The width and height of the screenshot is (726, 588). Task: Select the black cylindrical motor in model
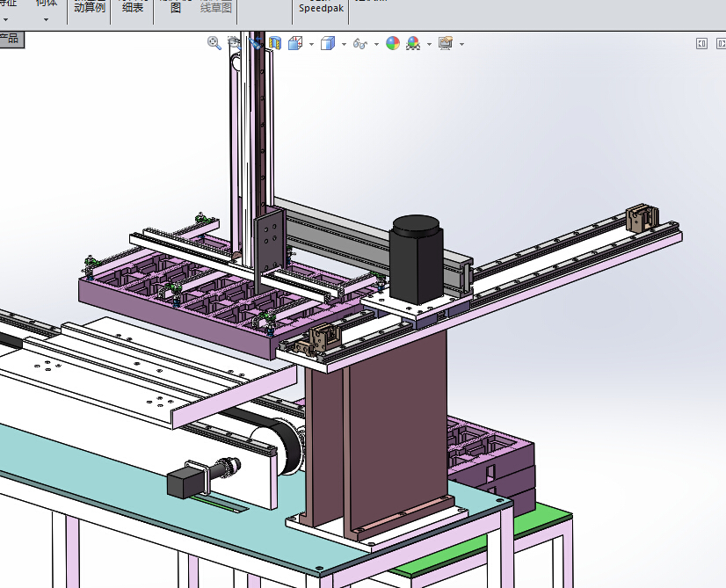[x=417, y=258]
